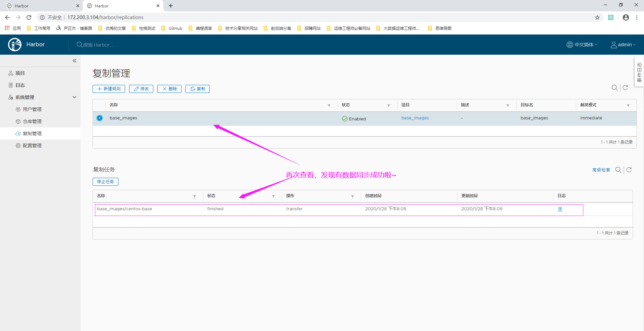
Task: Reload the browser page
Action: click(x=29, y=17)
